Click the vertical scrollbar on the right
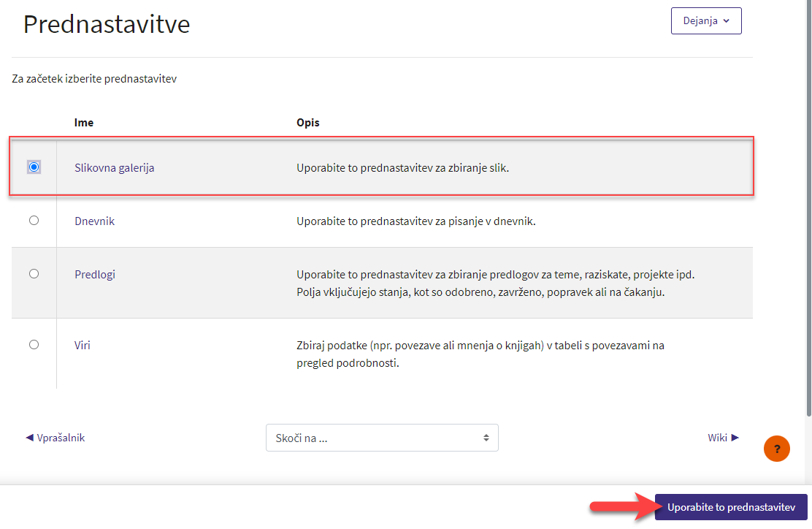812x529 pixels. (807, 219)
